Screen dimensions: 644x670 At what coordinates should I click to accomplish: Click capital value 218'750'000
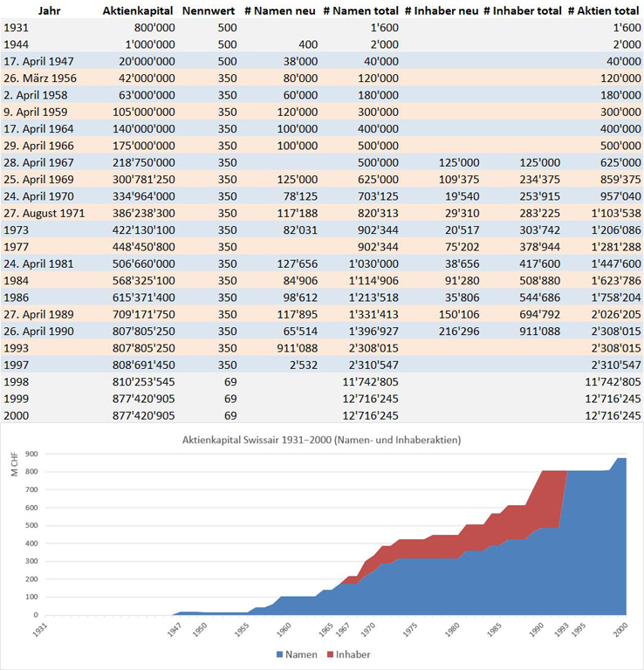(x=144, y=162)
